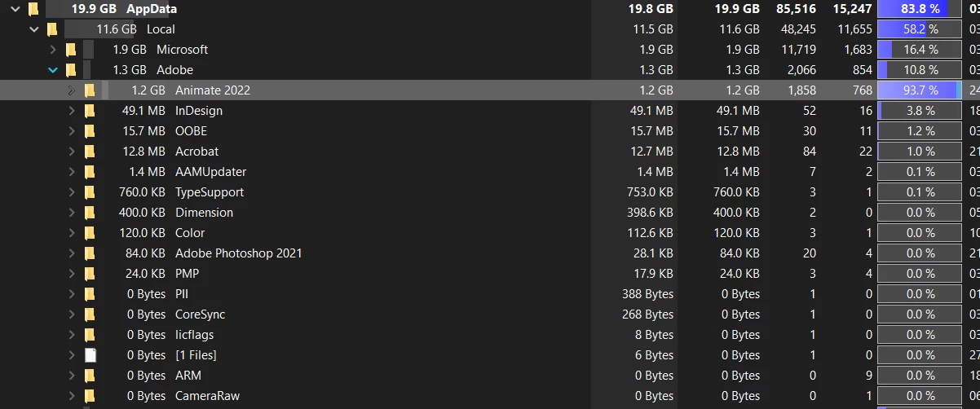
Task: Click the Microsoft folder icon
Action: coord(71,50)
